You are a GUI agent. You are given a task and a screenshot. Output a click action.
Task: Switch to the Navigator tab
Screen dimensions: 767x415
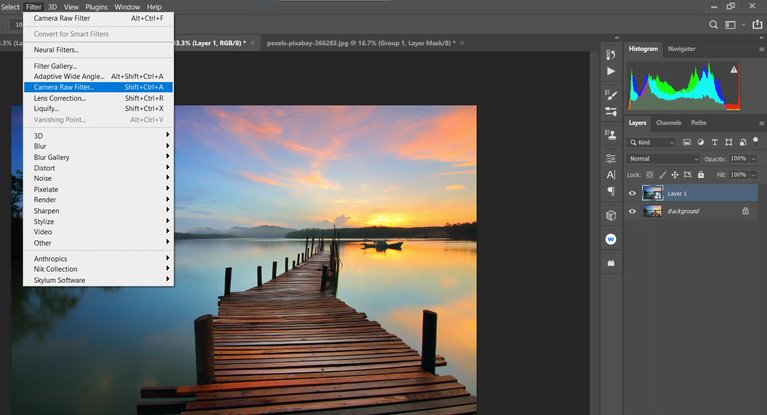[x=681, y=49]
